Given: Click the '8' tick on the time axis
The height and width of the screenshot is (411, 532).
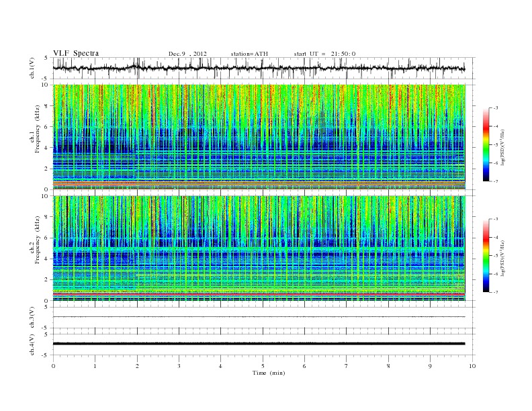Looking at the screenshot, I should [x=388, y=366].
